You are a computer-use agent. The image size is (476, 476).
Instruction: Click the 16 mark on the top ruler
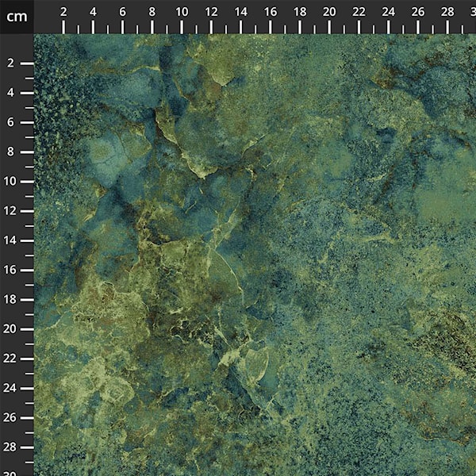pos(271,12)
